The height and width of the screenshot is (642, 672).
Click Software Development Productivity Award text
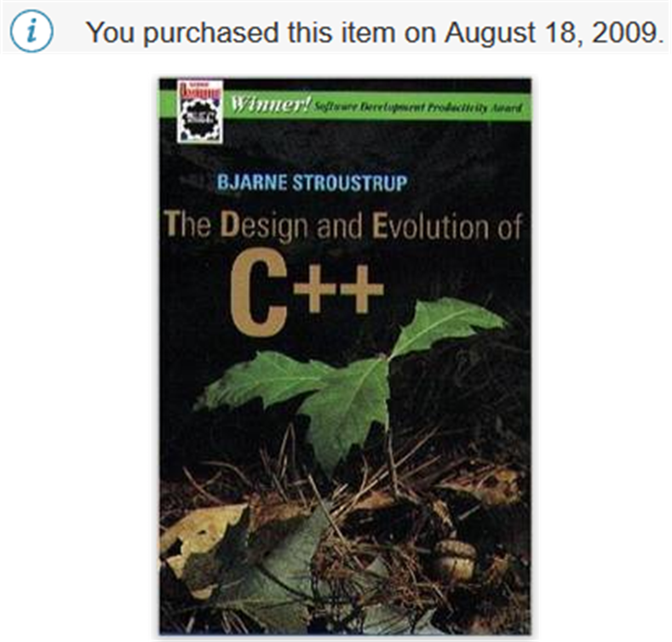point(418,106)
